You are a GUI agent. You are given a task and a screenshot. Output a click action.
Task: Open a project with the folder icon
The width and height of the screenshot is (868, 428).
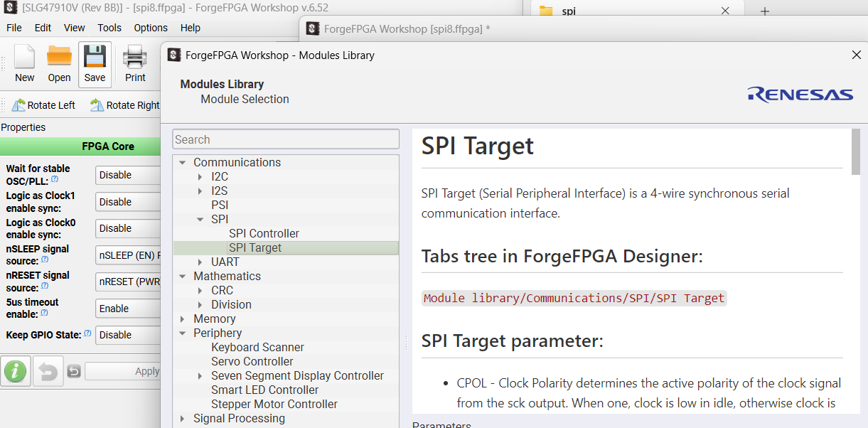pos(59,63)
